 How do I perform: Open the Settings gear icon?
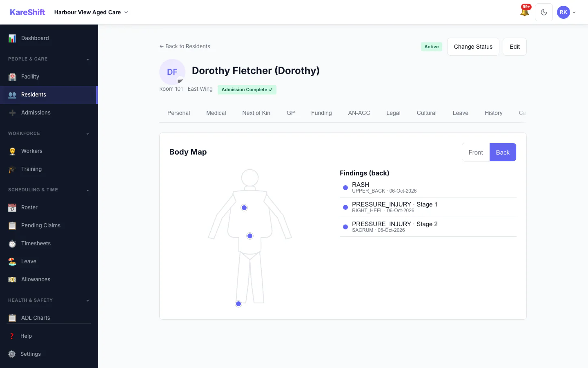pos(12,354)
